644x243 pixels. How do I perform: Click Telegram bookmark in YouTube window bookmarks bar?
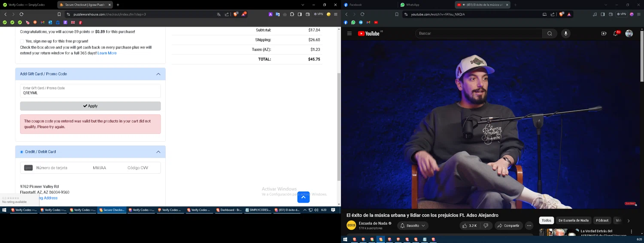[361, 22]
